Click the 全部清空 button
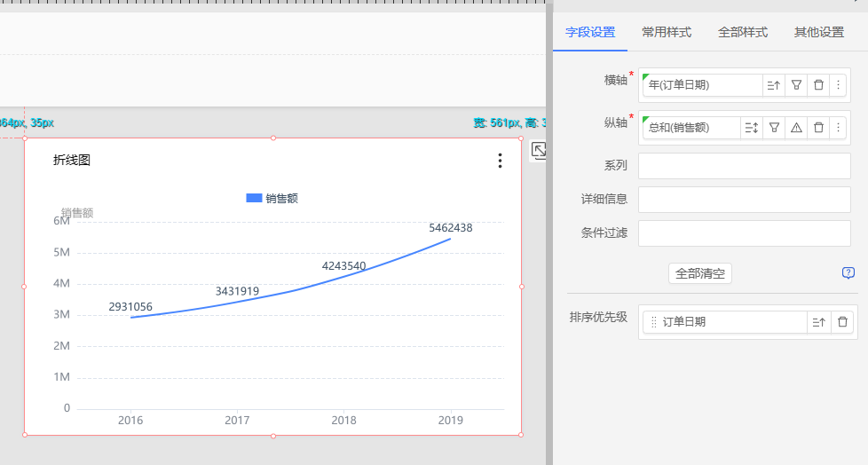Screen dimensions: 868x465 point(699,273)
